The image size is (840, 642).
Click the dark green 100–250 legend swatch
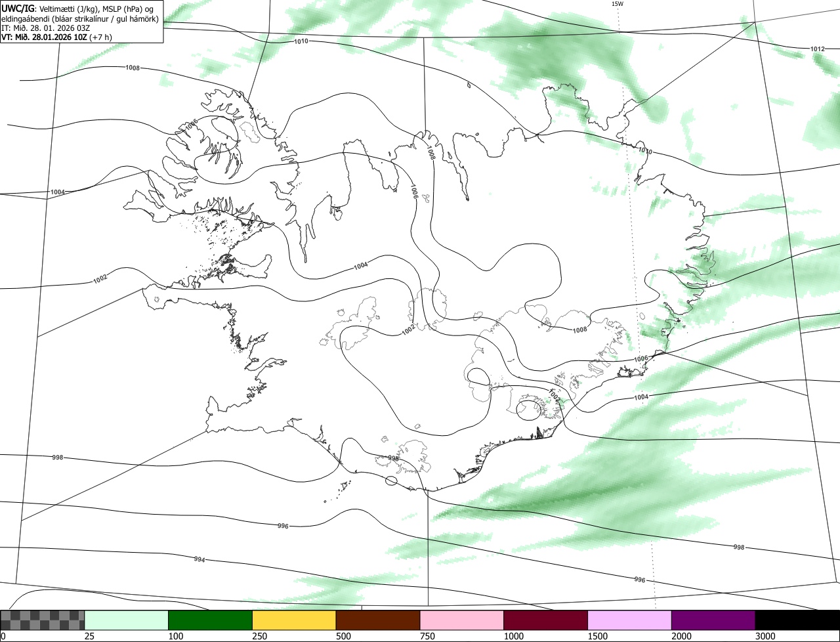(211, 620)
